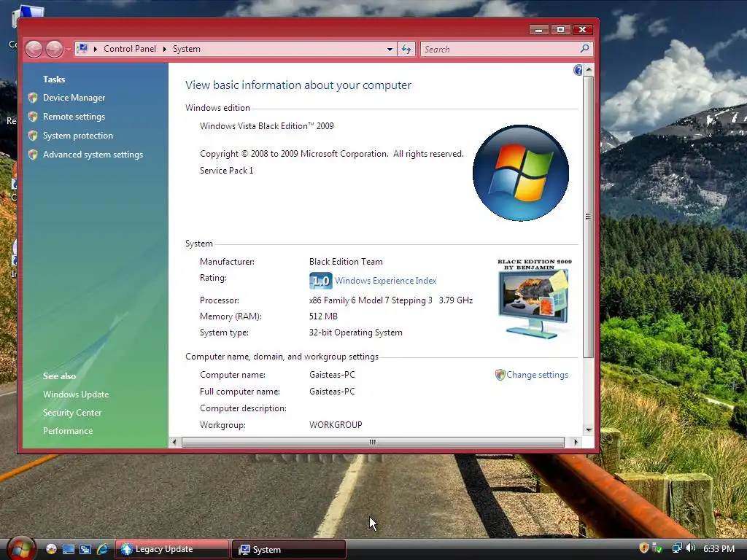Viewport: 747px width, 560px height.
Task: Switch to Legacy Update taskbar button
Action: 172,549
